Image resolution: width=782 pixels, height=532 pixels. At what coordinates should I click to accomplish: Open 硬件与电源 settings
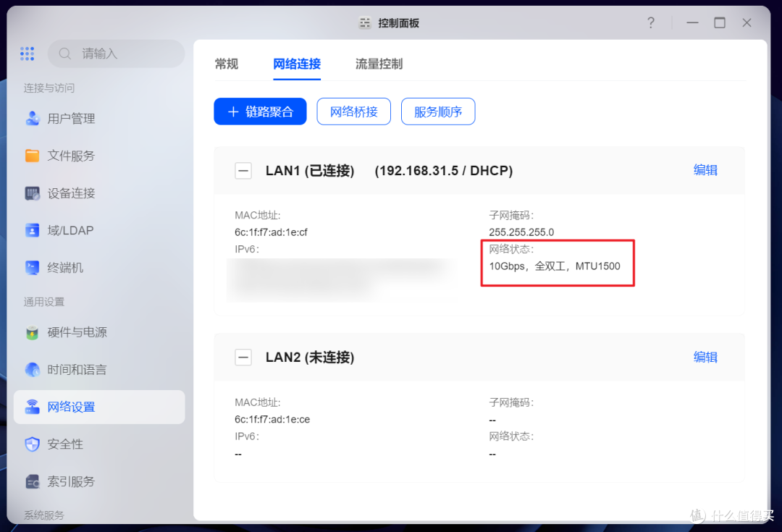tap(99, 332)
